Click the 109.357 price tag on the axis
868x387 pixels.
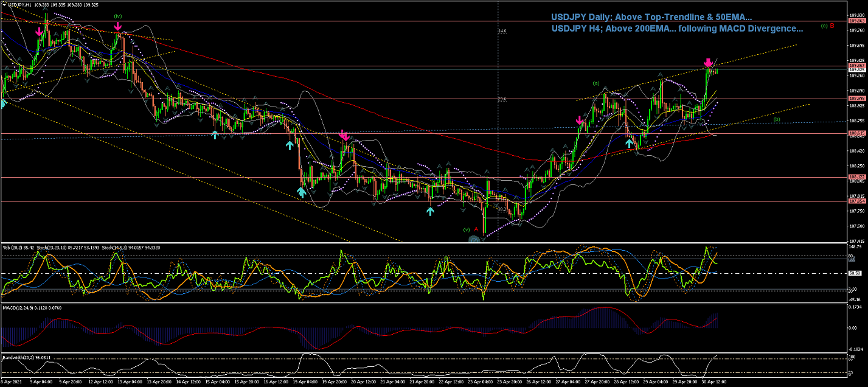click(857, 66)
